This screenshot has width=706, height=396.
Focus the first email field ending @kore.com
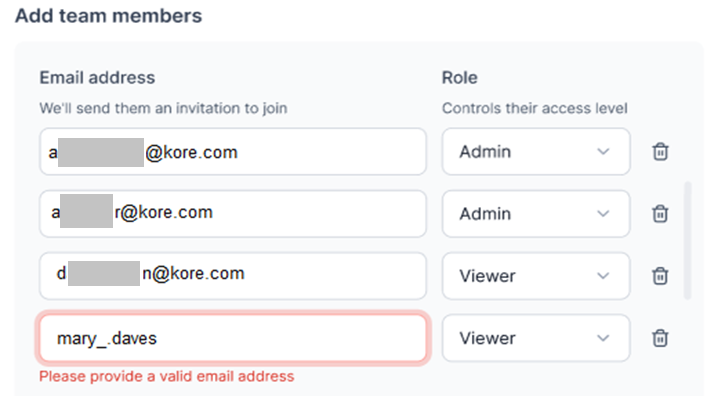[233, 152]
